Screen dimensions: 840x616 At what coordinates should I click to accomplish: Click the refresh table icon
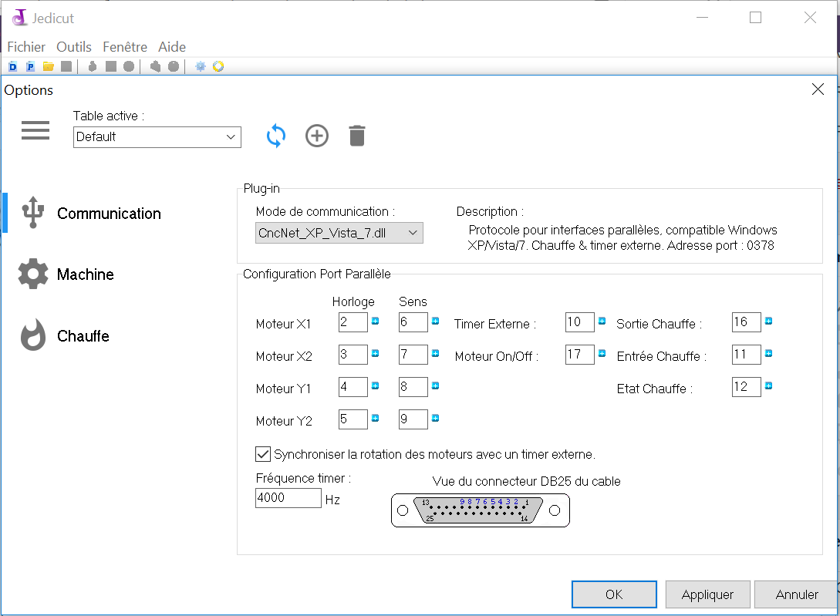pyautogui.click(x=276, y=136)
